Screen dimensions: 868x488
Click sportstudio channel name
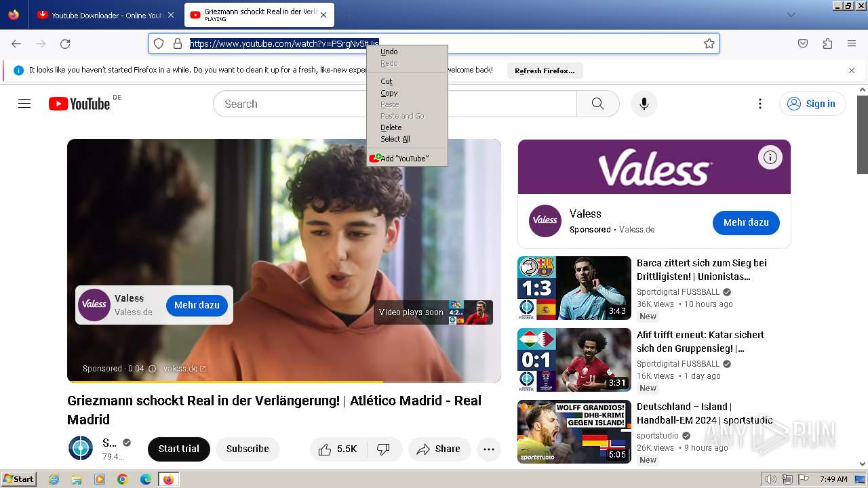pos(658,436)
